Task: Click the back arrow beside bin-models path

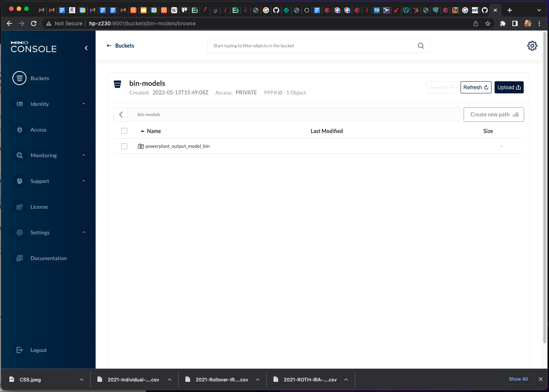Action: coord(121,115)
